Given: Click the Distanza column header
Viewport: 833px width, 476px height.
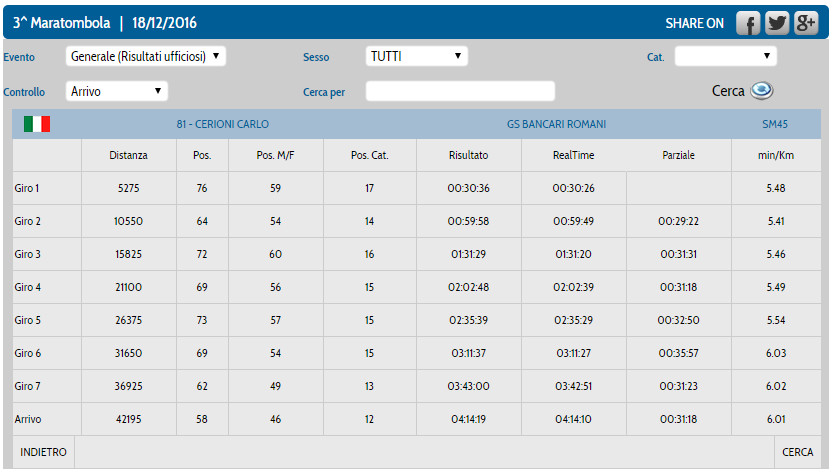Looking at the screenshot, I should [x=128, y=156].
